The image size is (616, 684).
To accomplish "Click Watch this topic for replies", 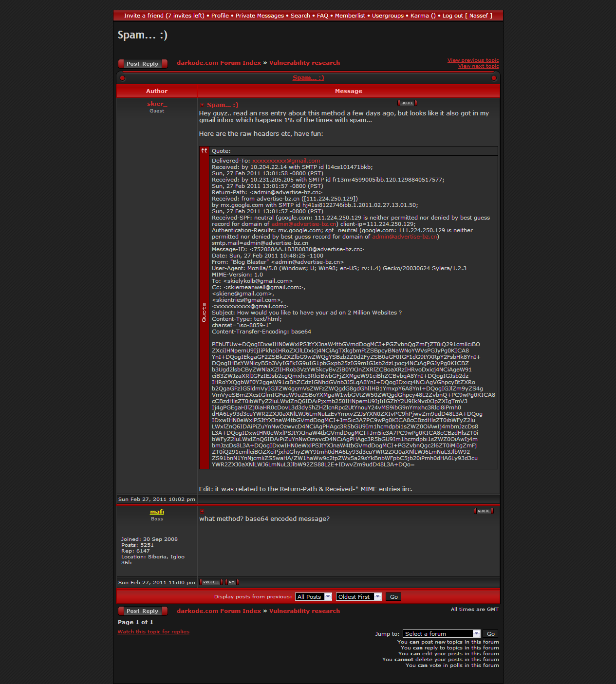I will pyautogui.click(x=153, y=632).
